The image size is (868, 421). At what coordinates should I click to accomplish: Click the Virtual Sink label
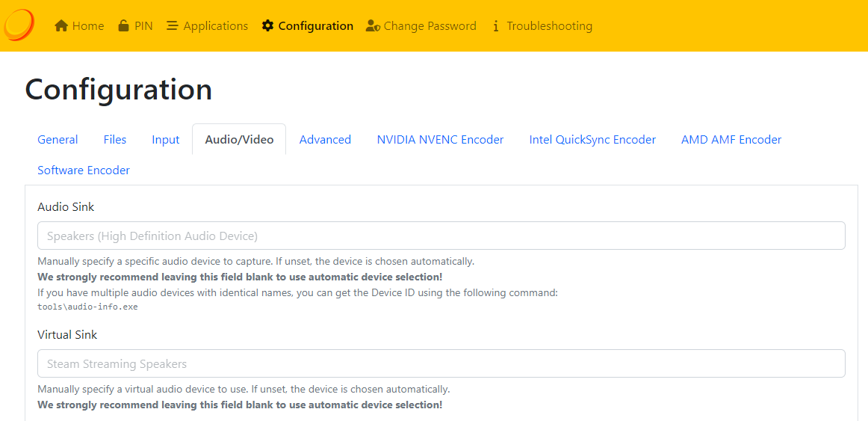coord(67,334)
